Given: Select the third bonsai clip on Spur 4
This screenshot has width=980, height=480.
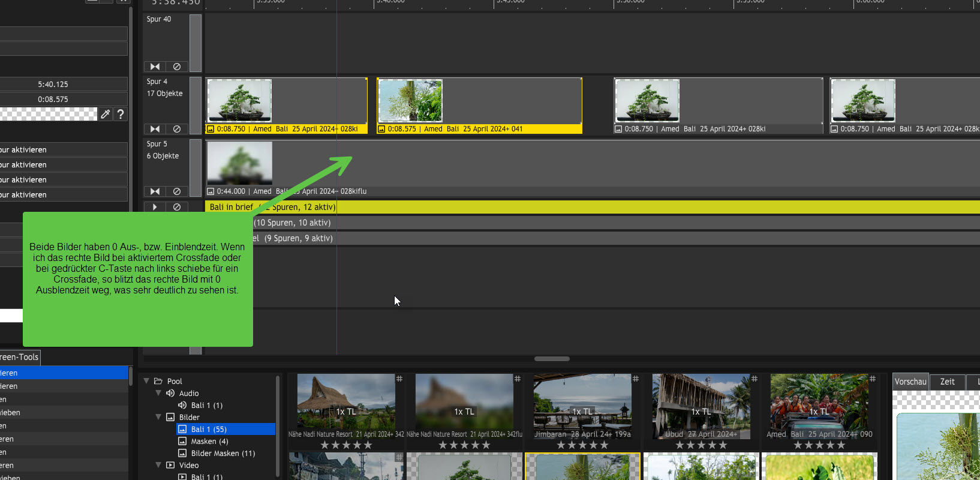Looking at the screenshot, I should tap(719, 106).
